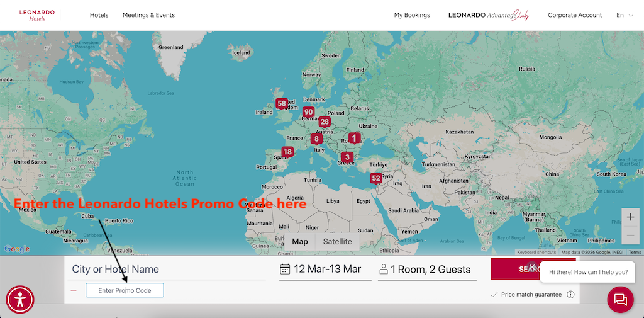Close the chat greeting popup
The height and width of the screenshot is (318, 644).
(532, 266)
